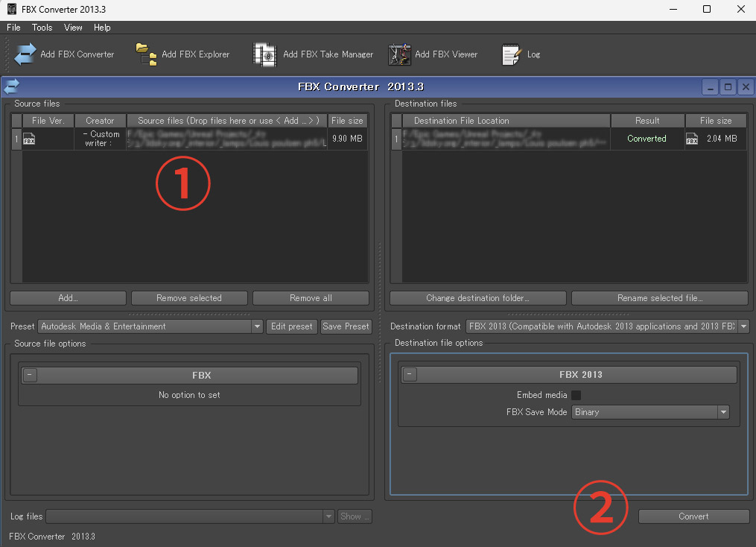Enable the Embed media checkbox
756x547 pixels.
pyautogui.click(x=576, y=395)
